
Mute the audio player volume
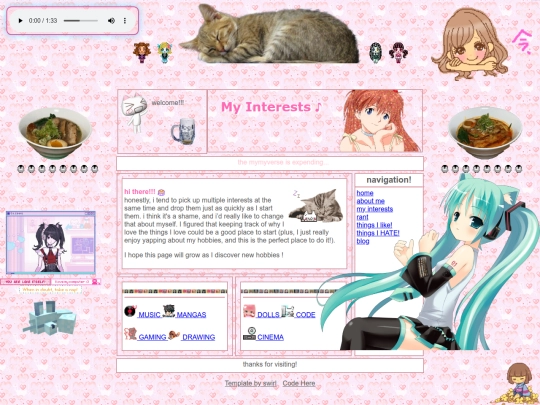111,21
